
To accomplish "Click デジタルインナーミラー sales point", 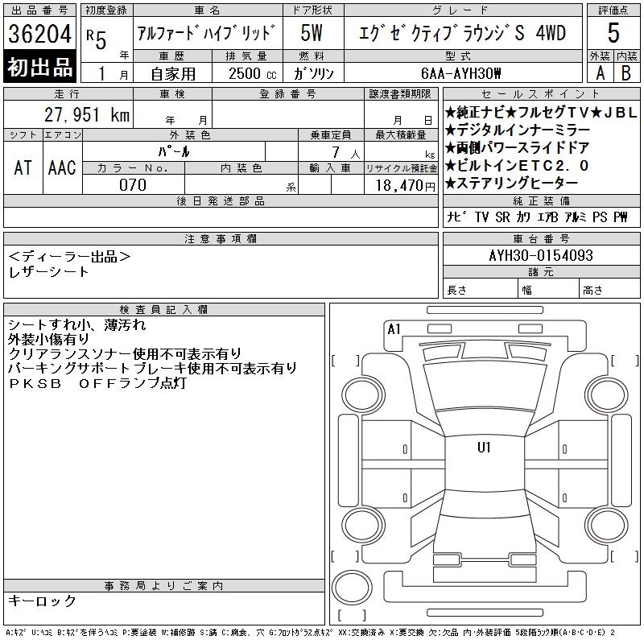I will [518, 130].
